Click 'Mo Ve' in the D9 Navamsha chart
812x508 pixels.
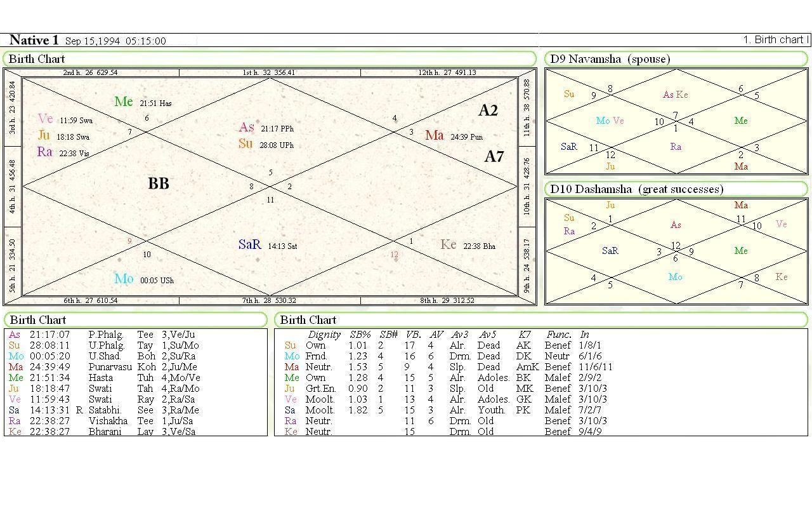click(x=610, y=121)
